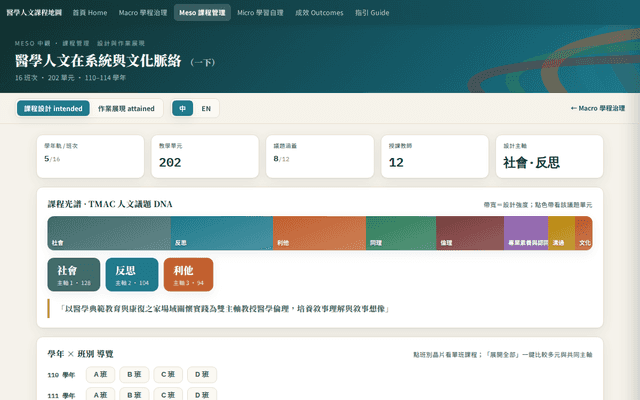
Task: Click the 設計主軸 社會·反思 card
Action: pos(549,157)
